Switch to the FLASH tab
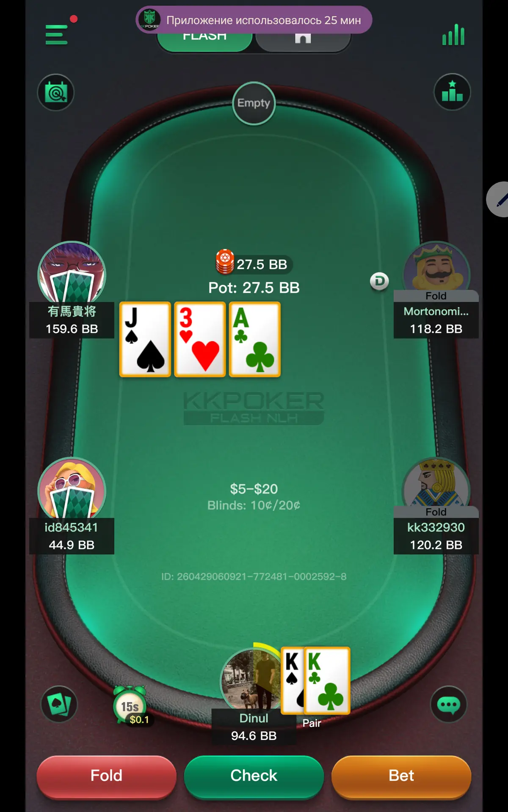The height and width of the screenshot is (812, 508). 205,40
